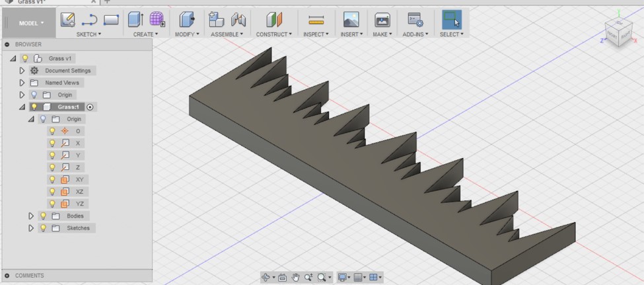
Task: Expand the COMMENTS panel plus button
Action: 7,276
